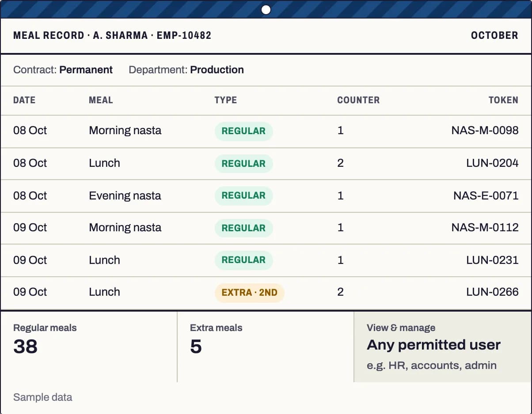Select token NAS-M-0098
The width and height of the screenshot is (532, 414).
click(485, 131)
